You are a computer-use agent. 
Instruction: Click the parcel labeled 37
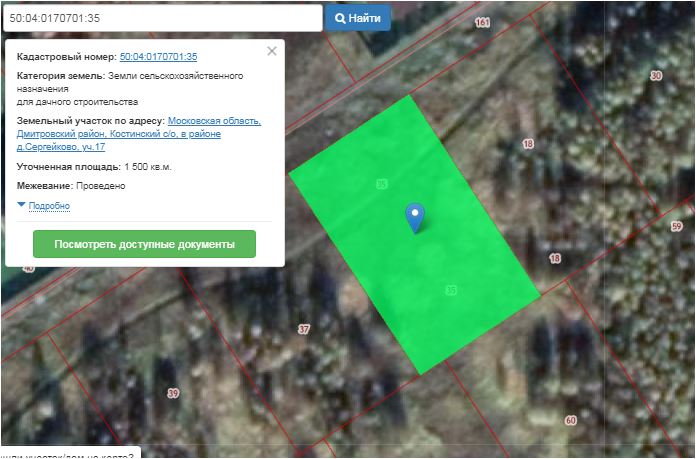[304, 329]
